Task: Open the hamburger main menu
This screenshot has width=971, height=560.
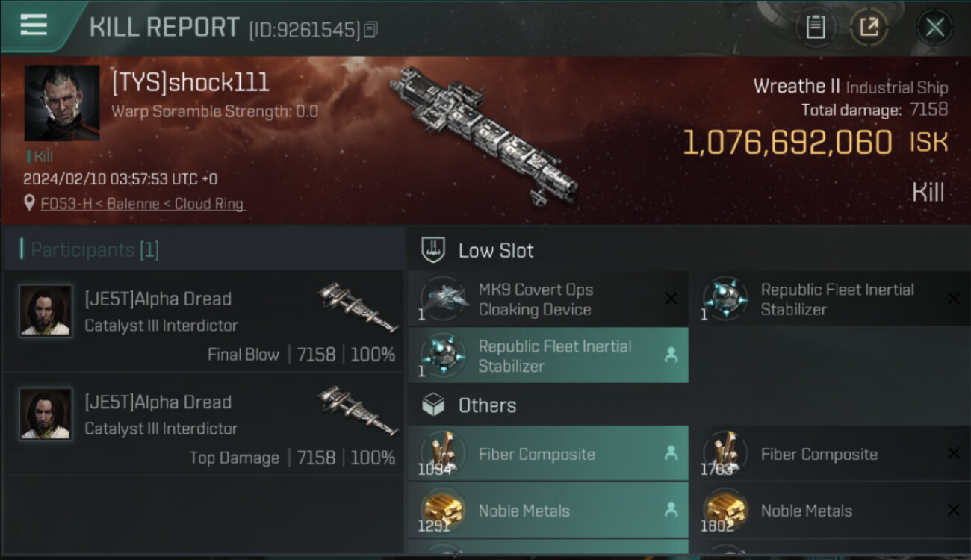Action: tap(34, 25)
